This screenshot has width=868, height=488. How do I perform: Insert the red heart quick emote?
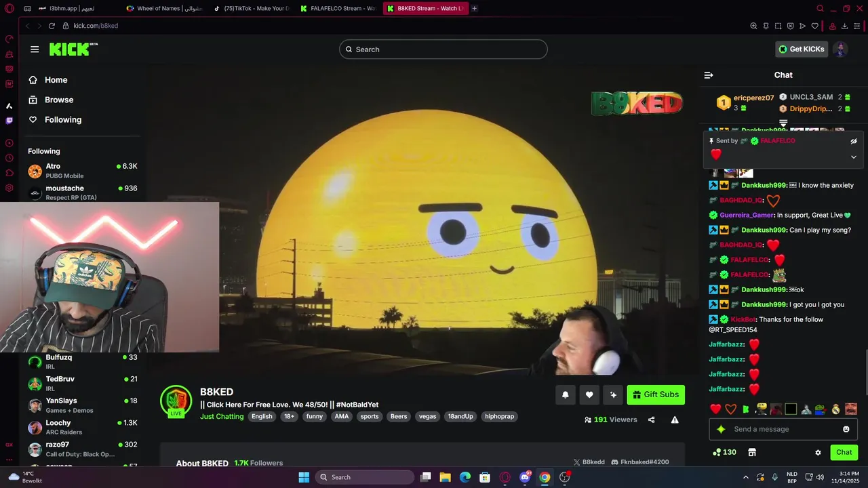pos(715,409)
